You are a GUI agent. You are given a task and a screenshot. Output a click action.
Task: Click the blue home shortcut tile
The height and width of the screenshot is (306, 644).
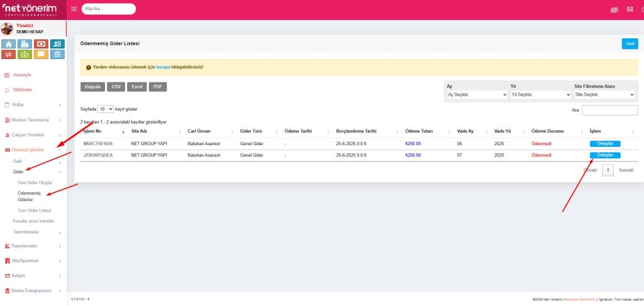pyautogui.click(x=9, y=44)
